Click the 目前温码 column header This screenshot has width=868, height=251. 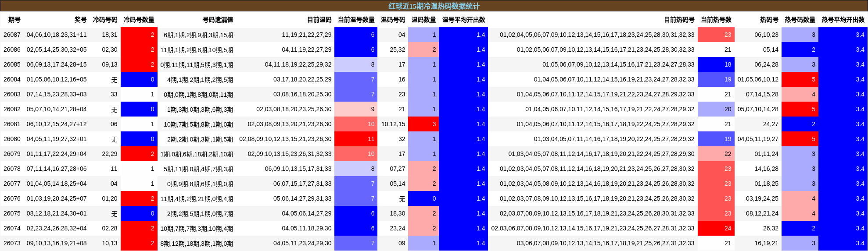pyautogui.click(x=319, y=20)
